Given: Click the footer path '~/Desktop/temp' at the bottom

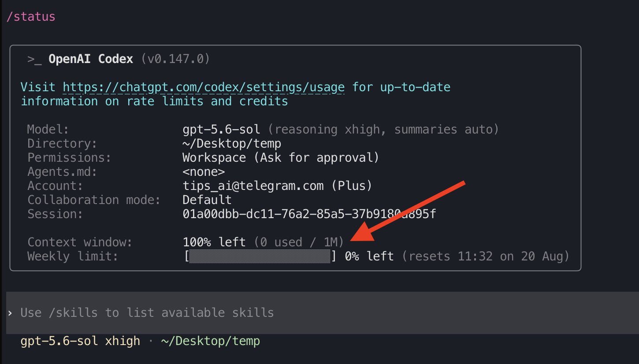Looking at the screenshot, I should pyautogui.click(x=211, y=341).
